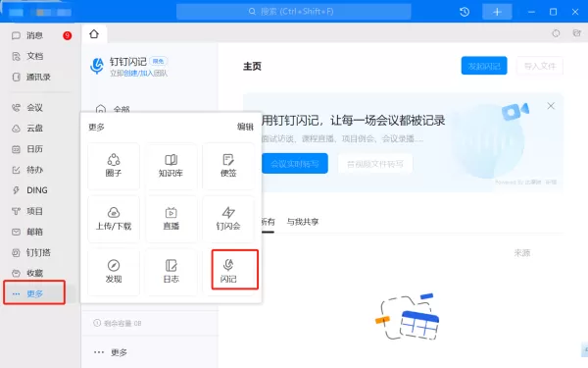
Task: Go to 会议 in sidebar
Action: 33,108
